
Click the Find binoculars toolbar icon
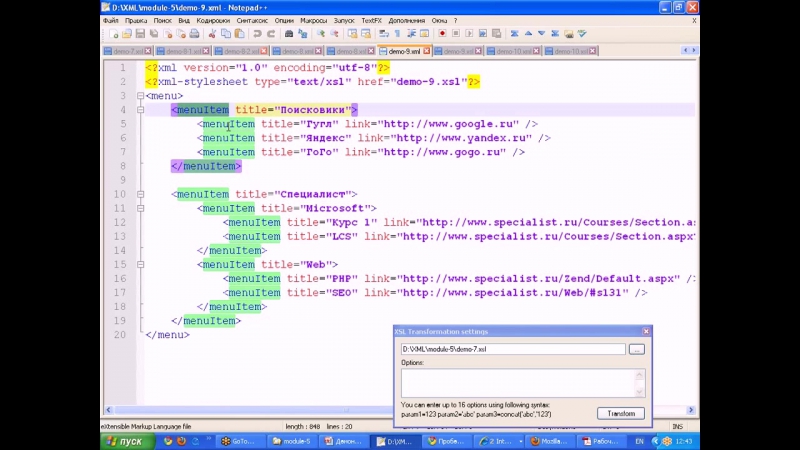289,33
